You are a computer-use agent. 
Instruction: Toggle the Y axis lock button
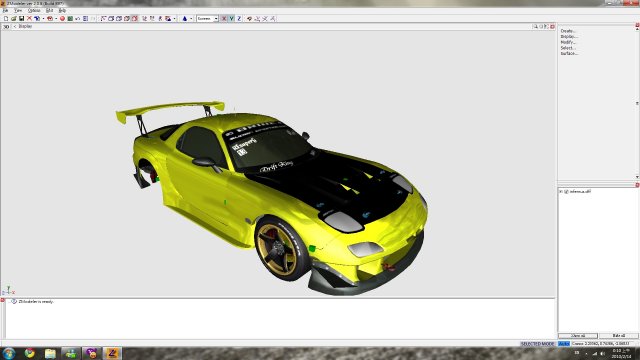click(x=231, y=19)
